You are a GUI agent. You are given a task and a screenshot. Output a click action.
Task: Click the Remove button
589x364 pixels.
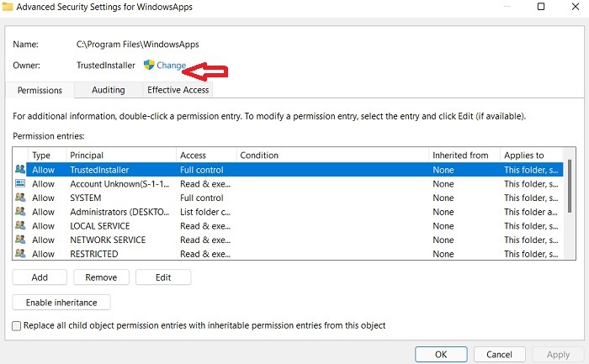[101, 277]
